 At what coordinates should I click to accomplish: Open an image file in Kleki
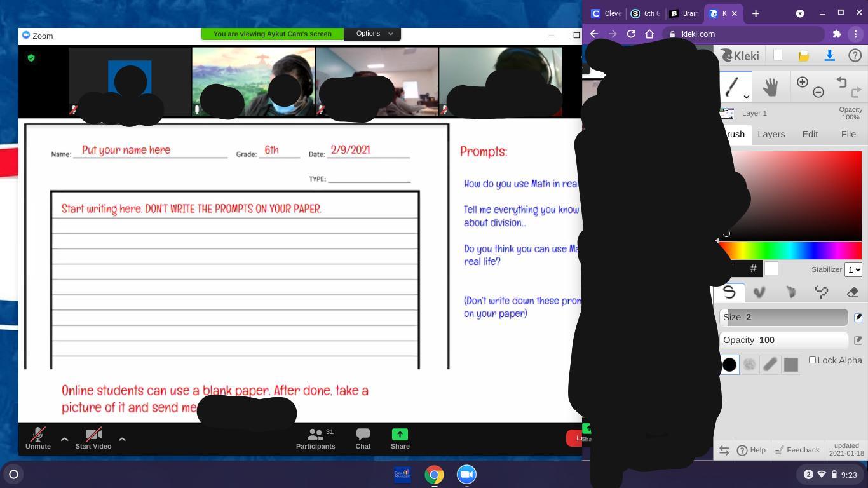[x=803, y=56]
